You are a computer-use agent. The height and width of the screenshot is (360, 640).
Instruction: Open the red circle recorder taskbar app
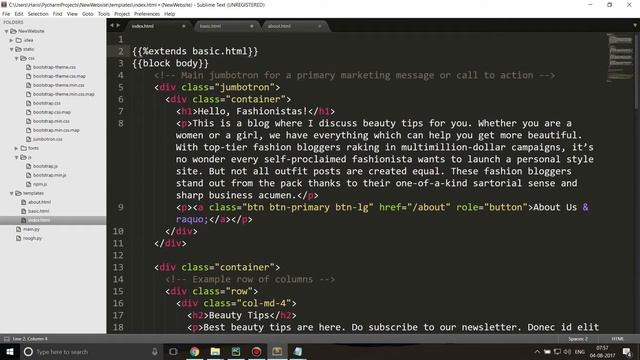(x=256, y=352)
